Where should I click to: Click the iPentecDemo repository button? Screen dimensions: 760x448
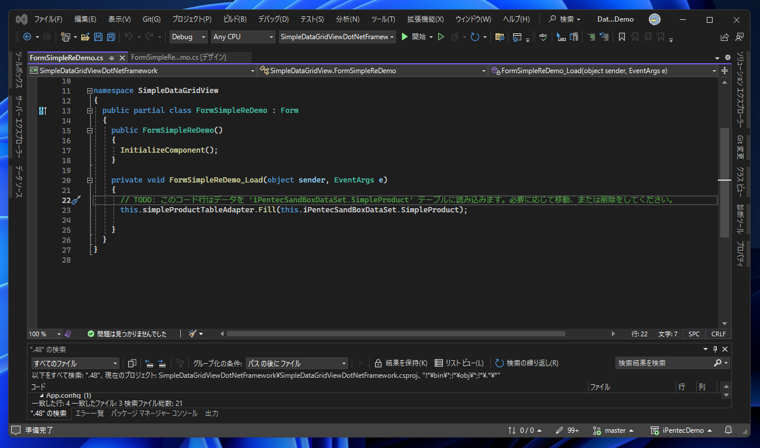681,430
